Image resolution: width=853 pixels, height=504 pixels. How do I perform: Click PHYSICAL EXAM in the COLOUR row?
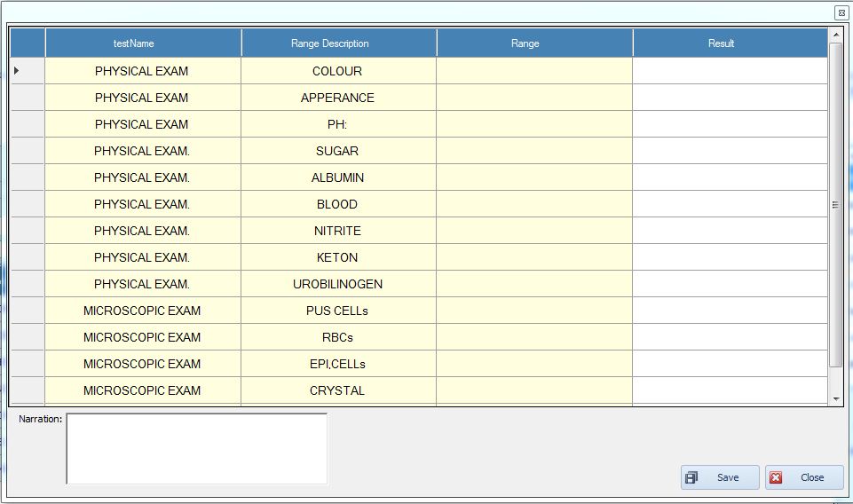point(141,71)
